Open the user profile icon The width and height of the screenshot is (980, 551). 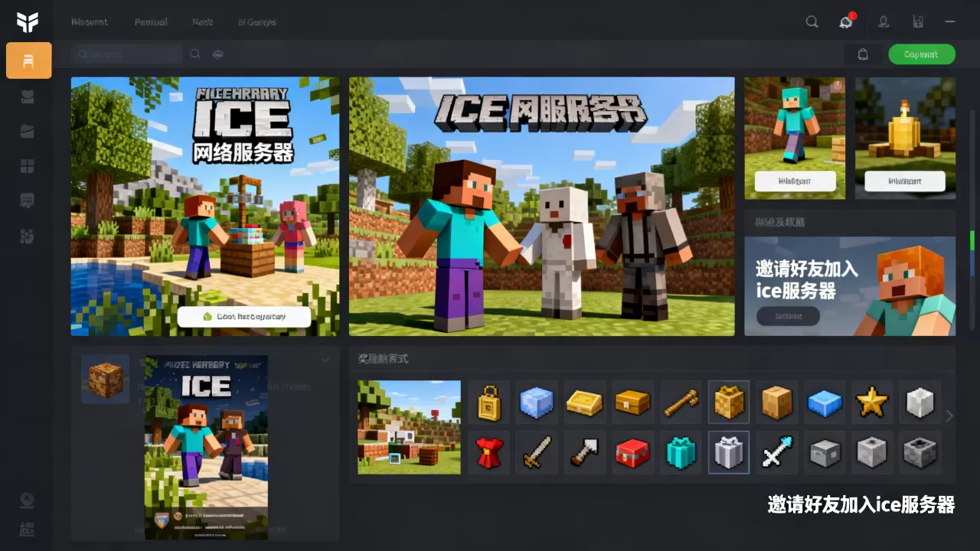(884, 21)
